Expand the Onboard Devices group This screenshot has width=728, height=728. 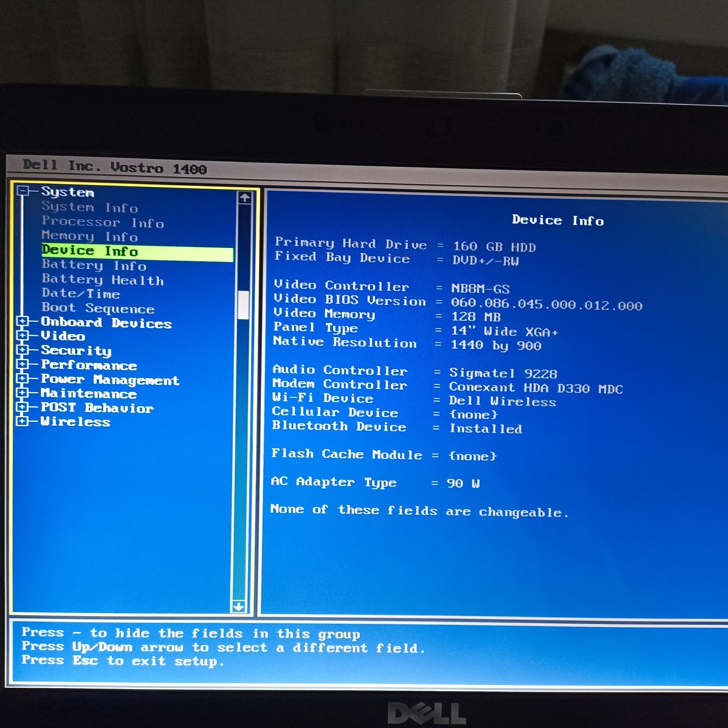(23, 322)
